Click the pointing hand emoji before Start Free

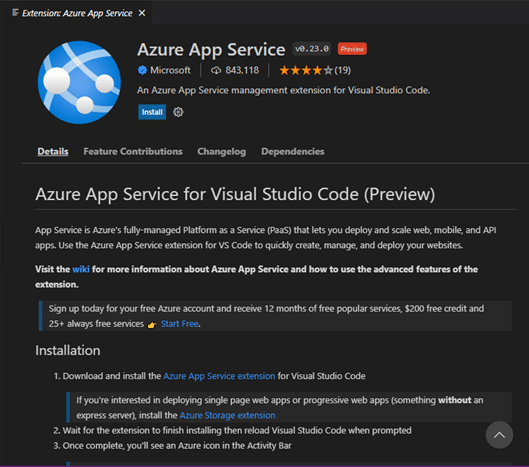click(x=152, y=324)
